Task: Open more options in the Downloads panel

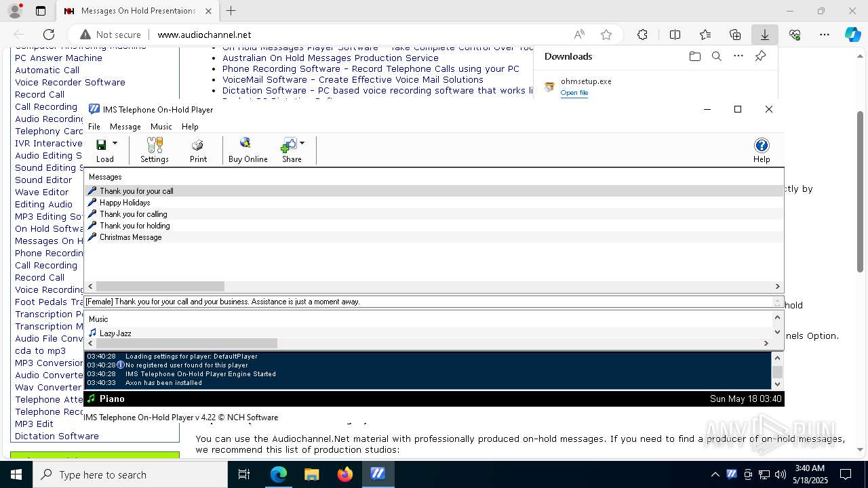Action: [x=738, y=56]
